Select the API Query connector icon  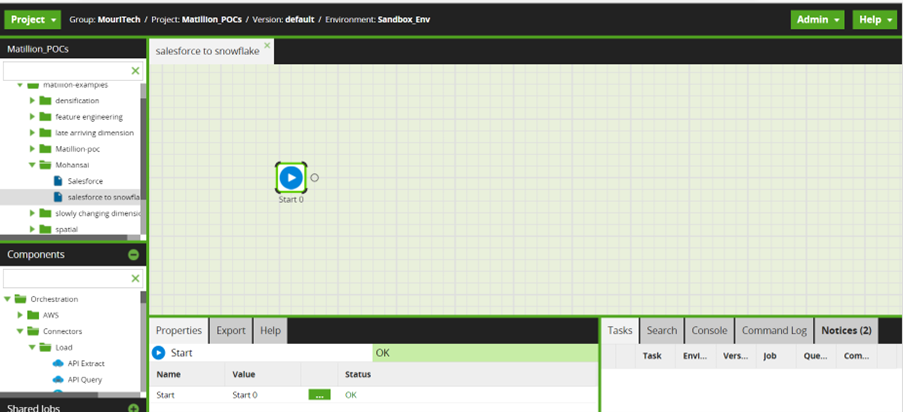pos(58,379)
